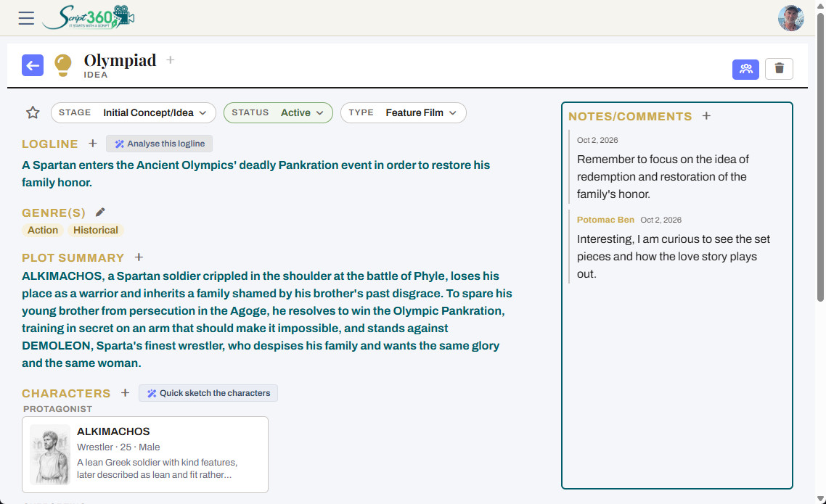Add a character with plus icon
The height and width of the screenshot is (504, 826).
click(x=125, y=393)
